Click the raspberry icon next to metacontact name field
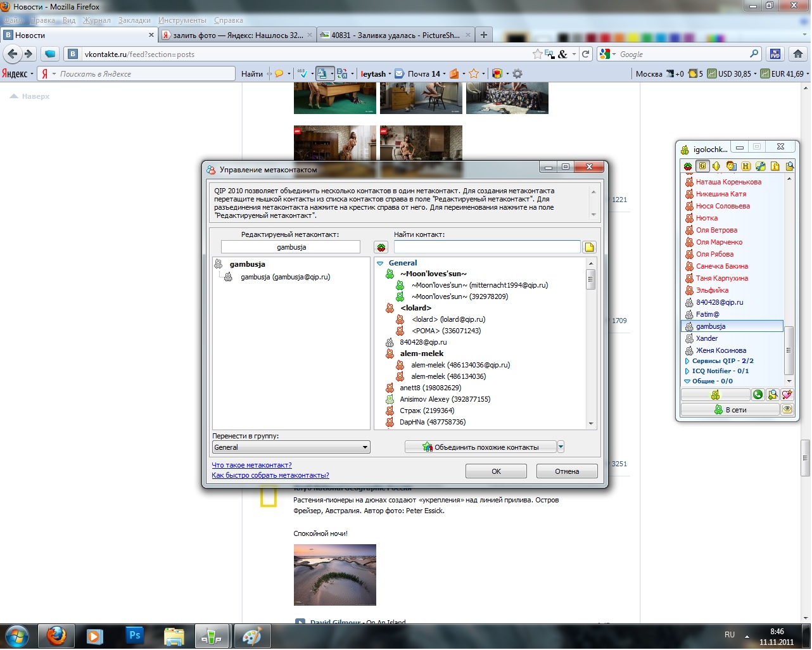The image size is (812, 650). [381, 247]
